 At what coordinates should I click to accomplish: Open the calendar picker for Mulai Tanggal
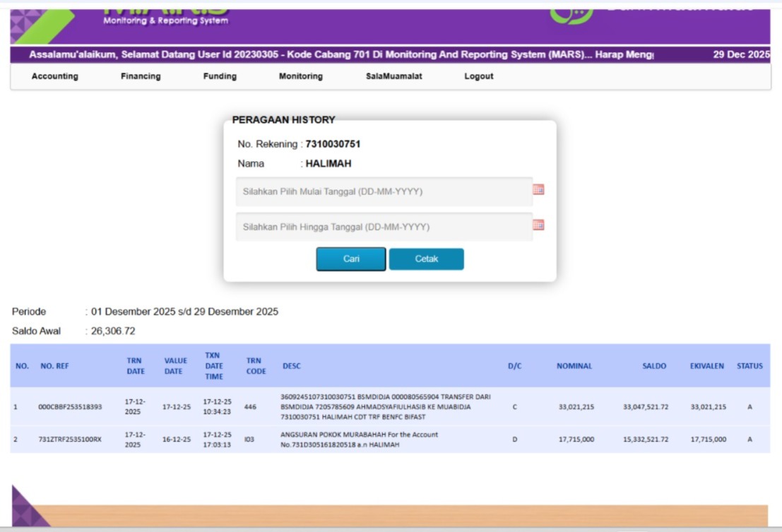pos(538,190)
